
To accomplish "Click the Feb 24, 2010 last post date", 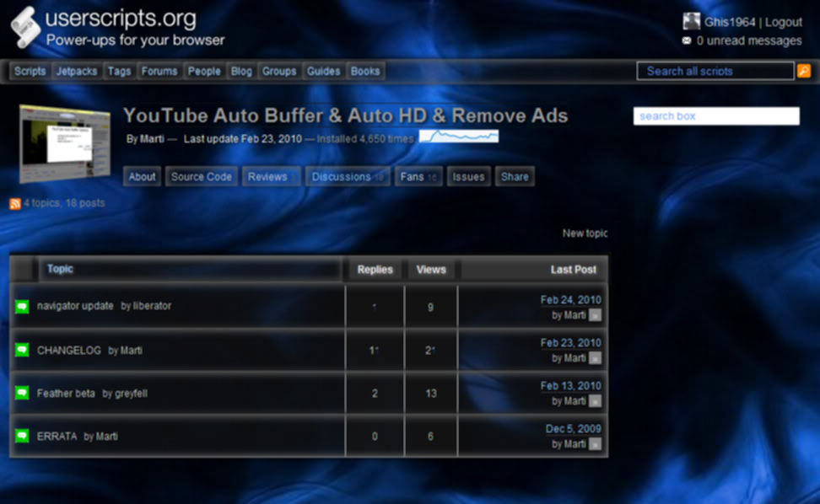I will [x=570, y=300].
